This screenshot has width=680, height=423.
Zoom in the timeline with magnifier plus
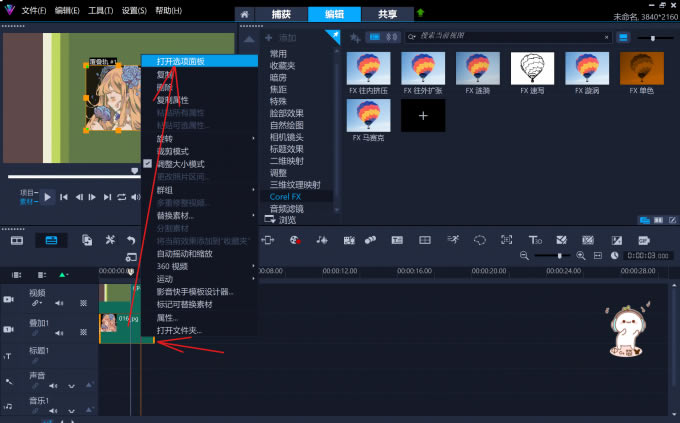click(581, 256)
